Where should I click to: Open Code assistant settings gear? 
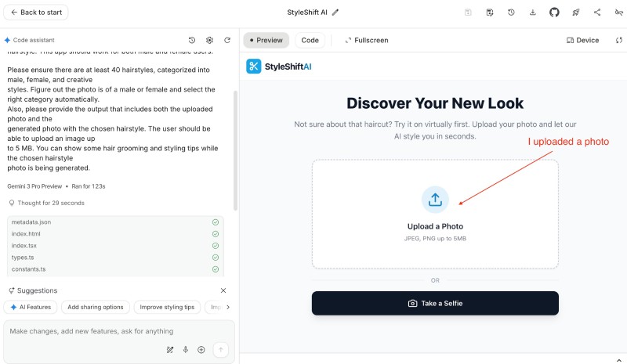209,40
